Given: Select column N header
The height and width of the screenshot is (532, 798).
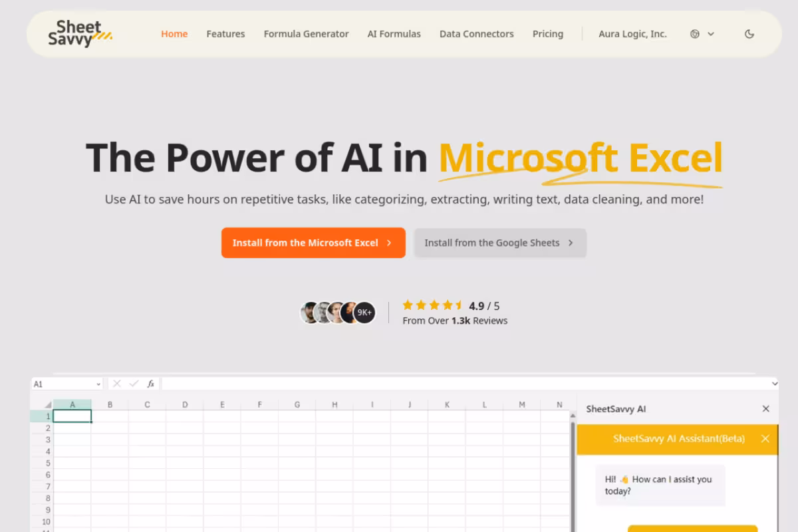Looking at the screenshot, I should pyautogui.click(x=559, y=404).
